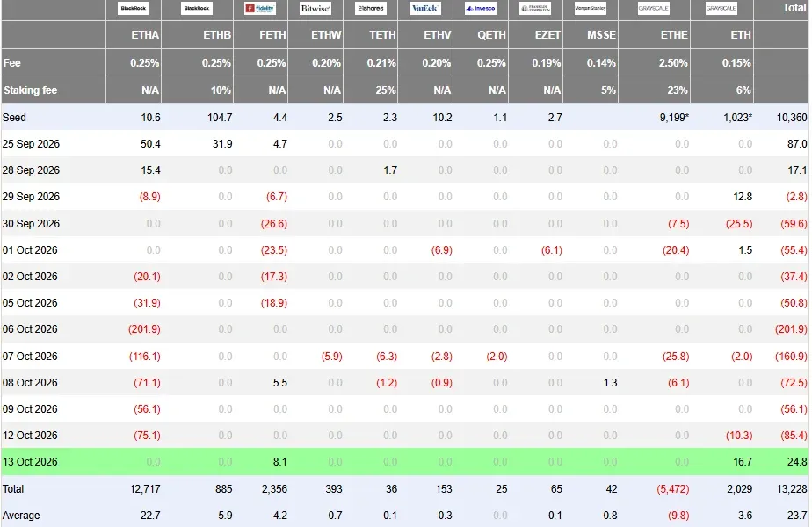
Task: Click the 8.1 FETH value on 13 Oct
Action: (280, 462)
